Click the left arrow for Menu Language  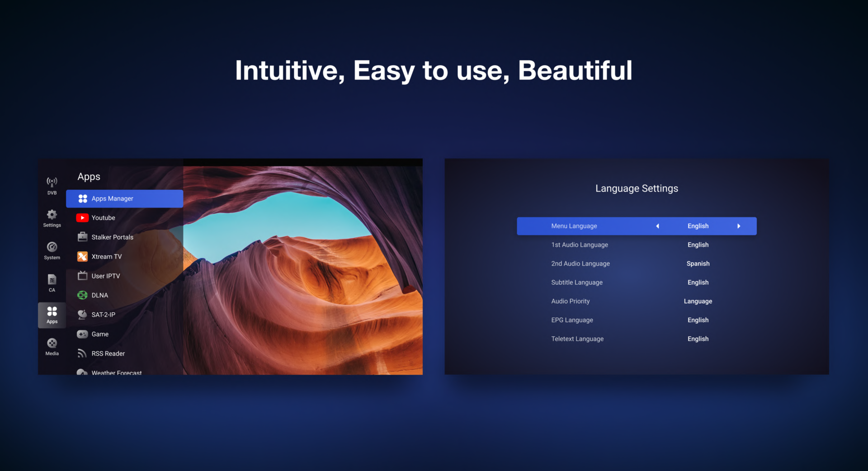tap(657, 226)
